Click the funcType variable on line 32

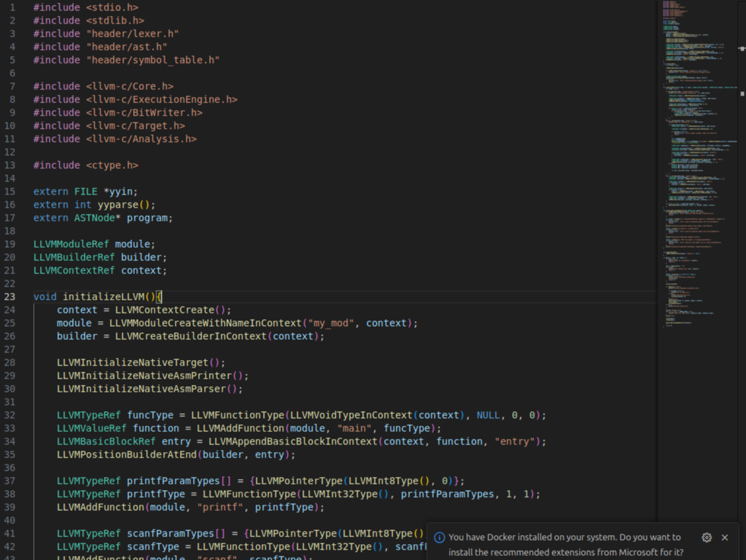click(150, 415)
